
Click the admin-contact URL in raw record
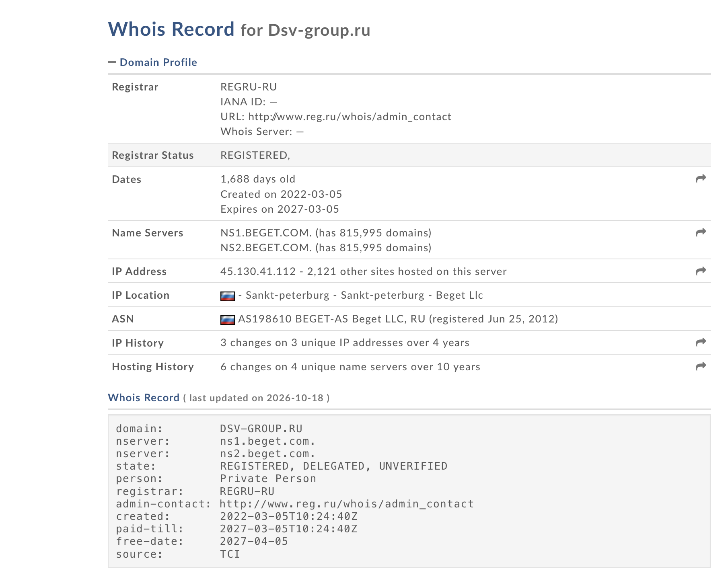(x=347, y=504)
